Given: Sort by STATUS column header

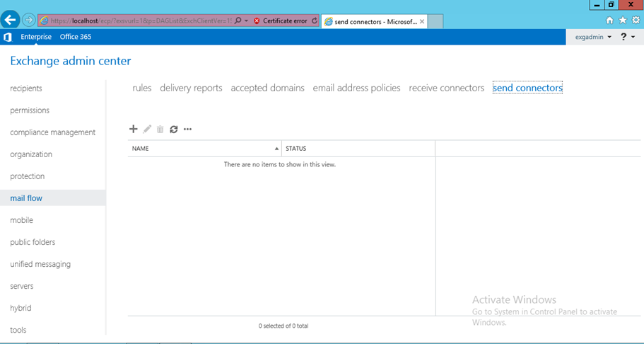Looking at the screenshot, I should 358,149.
